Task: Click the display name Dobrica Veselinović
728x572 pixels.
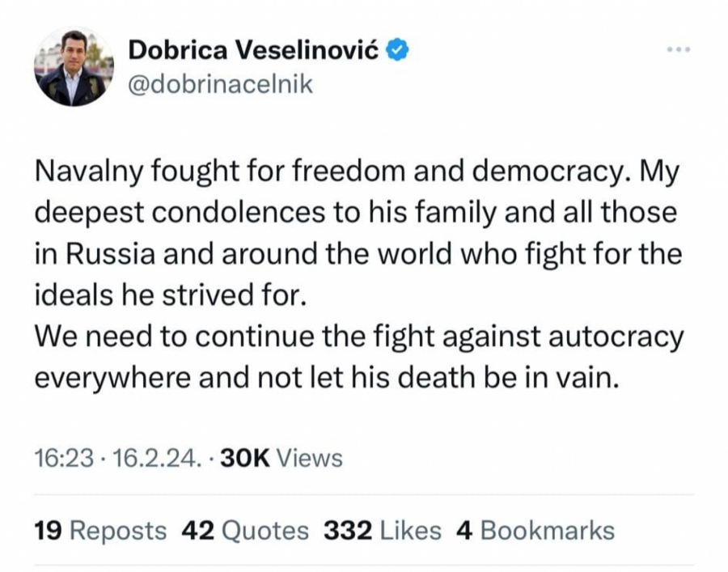Action: 256,50
